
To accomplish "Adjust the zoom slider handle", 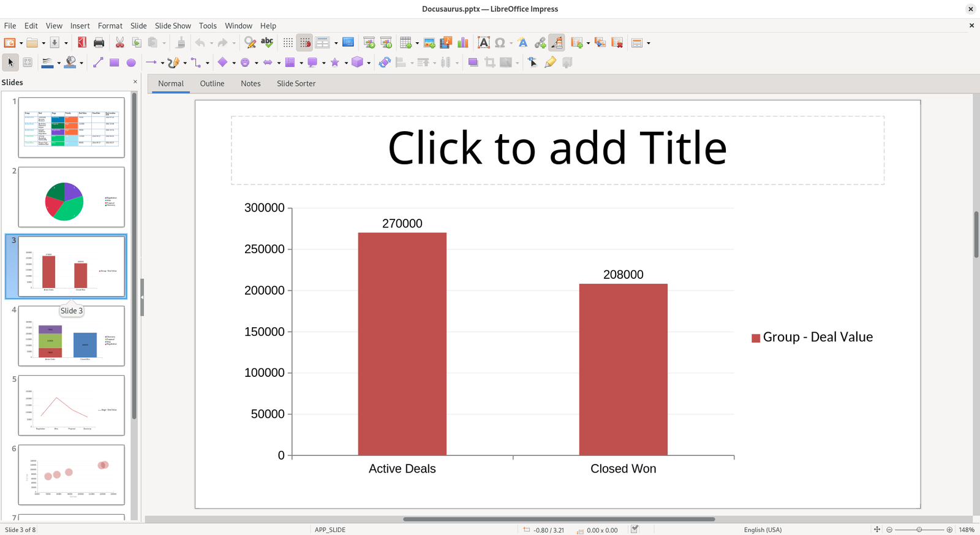I will point(919,529).
